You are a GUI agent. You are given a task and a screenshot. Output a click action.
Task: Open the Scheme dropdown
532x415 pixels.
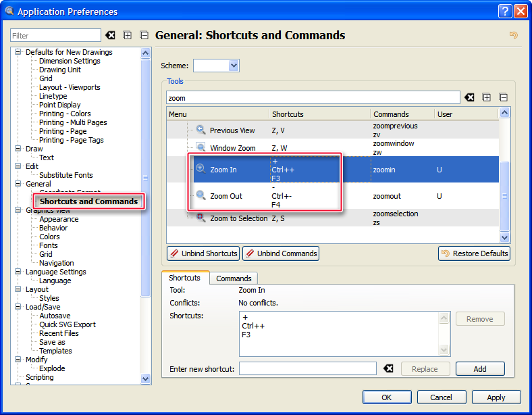tap(234, 66)
